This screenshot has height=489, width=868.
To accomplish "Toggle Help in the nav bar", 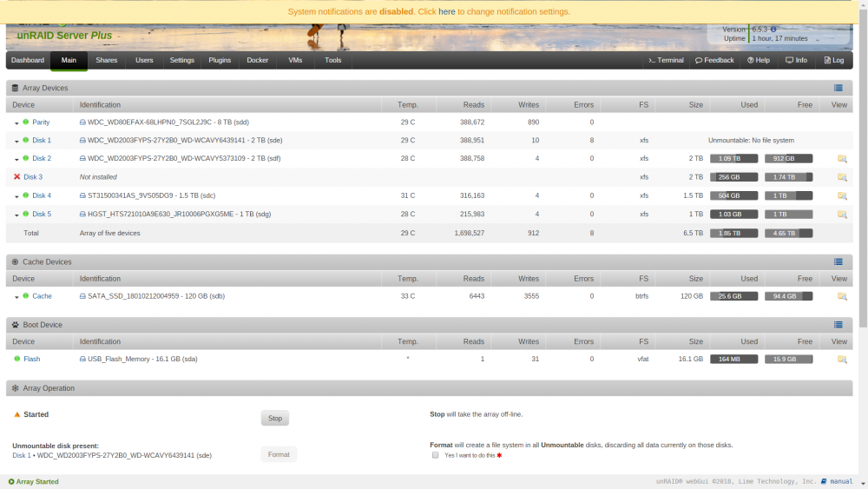I will tap(759, 60).
